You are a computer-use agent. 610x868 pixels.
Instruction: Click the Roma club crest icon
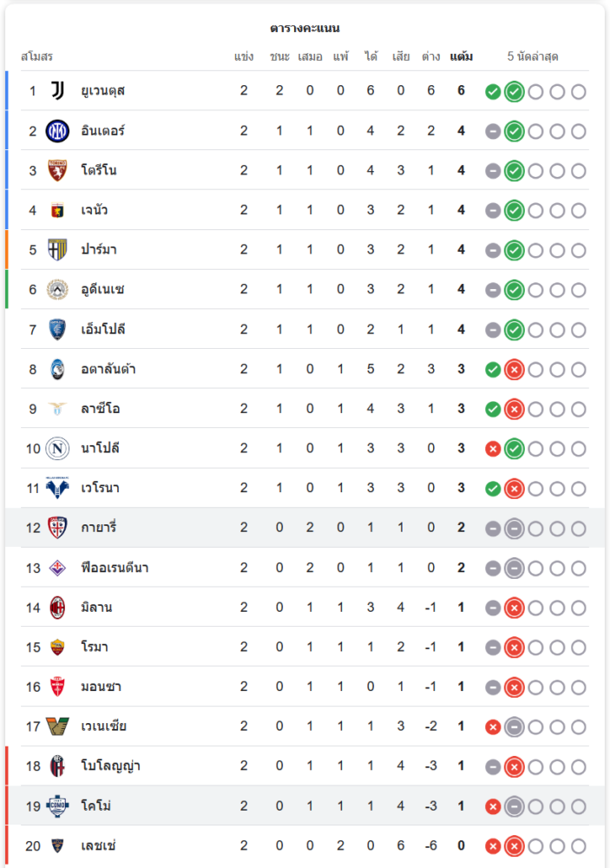[57, 648]
